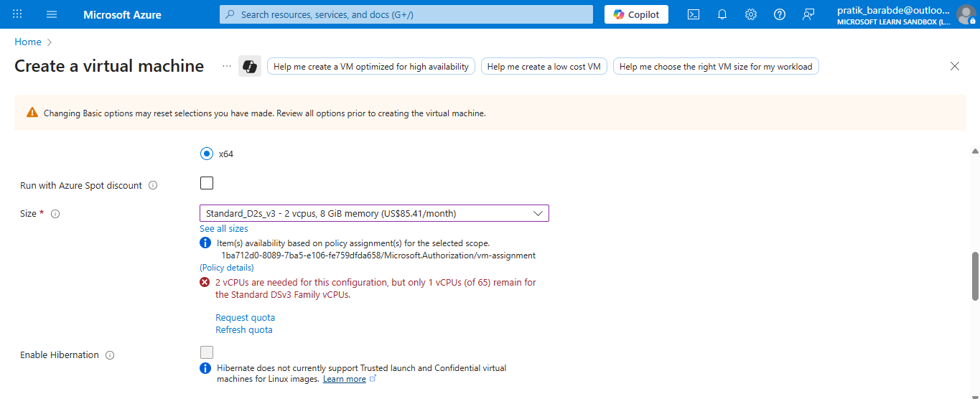Click the account name pratik_barabde@outloo...
This screenshot has height=399, width=980.
(893, 10)
